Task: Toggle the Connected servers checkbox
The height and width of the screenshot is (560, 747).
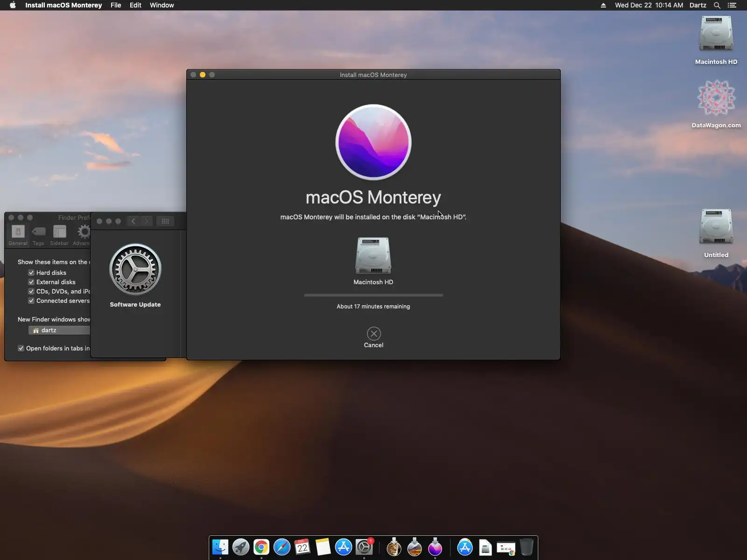Action: [31, 301]
